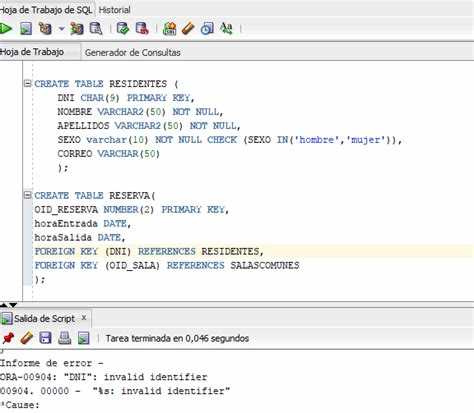Clear the worksheet with the eraser icon

tap(188, 29)
